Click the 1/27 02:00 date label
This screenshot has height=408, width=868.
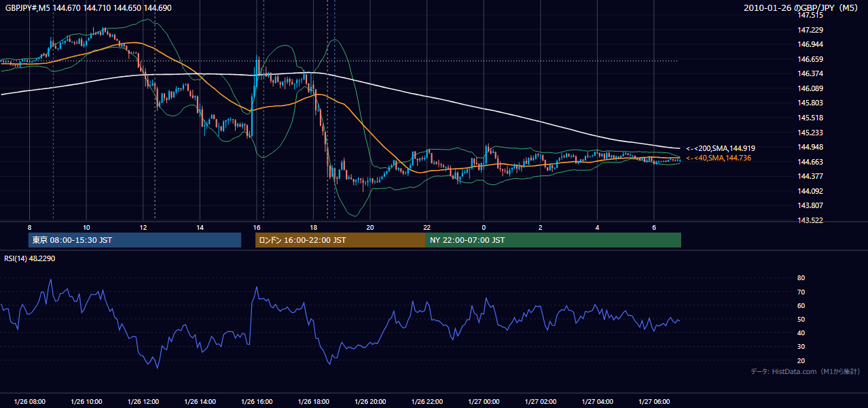(x=541, y=402)
